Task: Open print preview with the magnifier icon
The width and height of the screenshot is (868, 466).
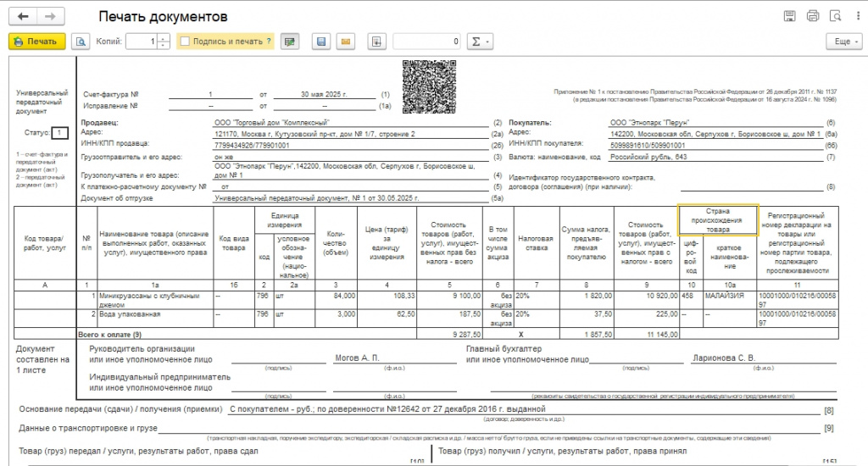Action: click(81, 42)
